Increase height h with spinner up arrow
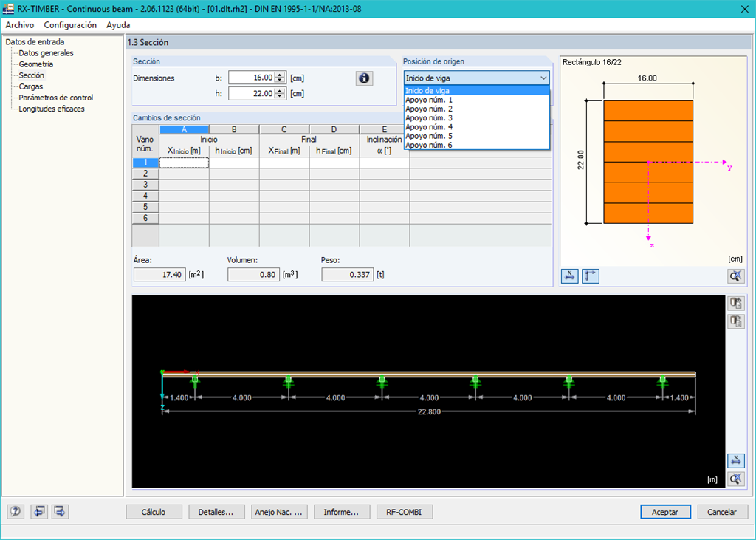756x540 pixels. coord(280,90)
